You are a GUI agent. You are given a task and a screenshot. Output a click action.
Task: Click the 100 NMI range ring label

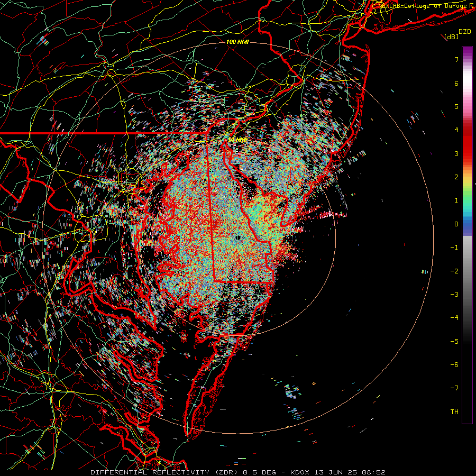pyautogui.click(x=237, y=42)
